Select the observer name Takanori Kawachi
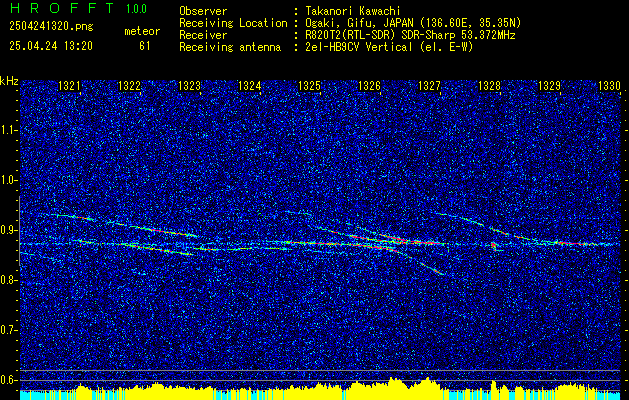This screenshot has height=400, width=629. click(x=353, y=11)
